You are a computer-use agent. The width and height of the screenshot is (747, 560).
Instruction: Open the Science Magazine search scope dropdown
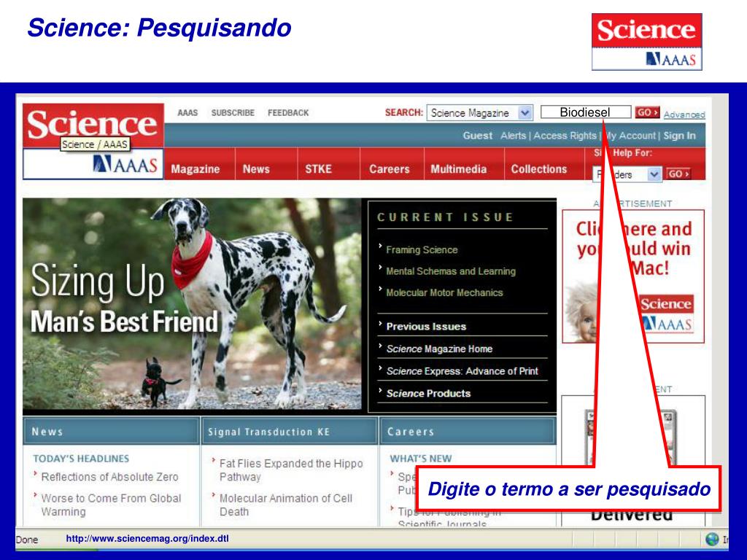click(x=479, y=113)
